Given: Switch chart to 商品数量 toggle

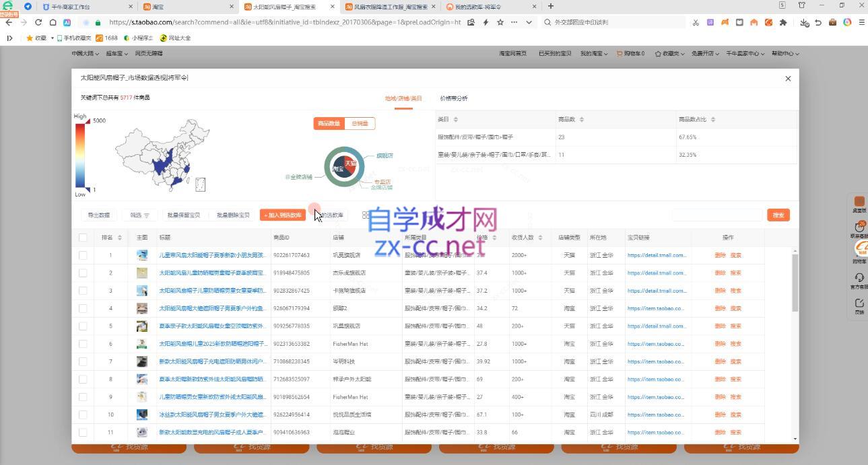Looking at the screenshot, I should tap(329, 124).
